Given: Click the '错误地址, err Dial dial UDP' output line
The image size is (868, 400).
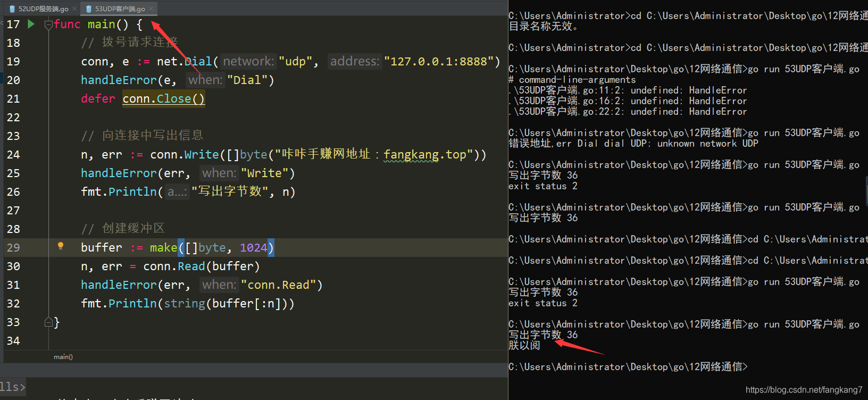Looking at the screenshot, I should pyautogui.click(x=633, y=143).
